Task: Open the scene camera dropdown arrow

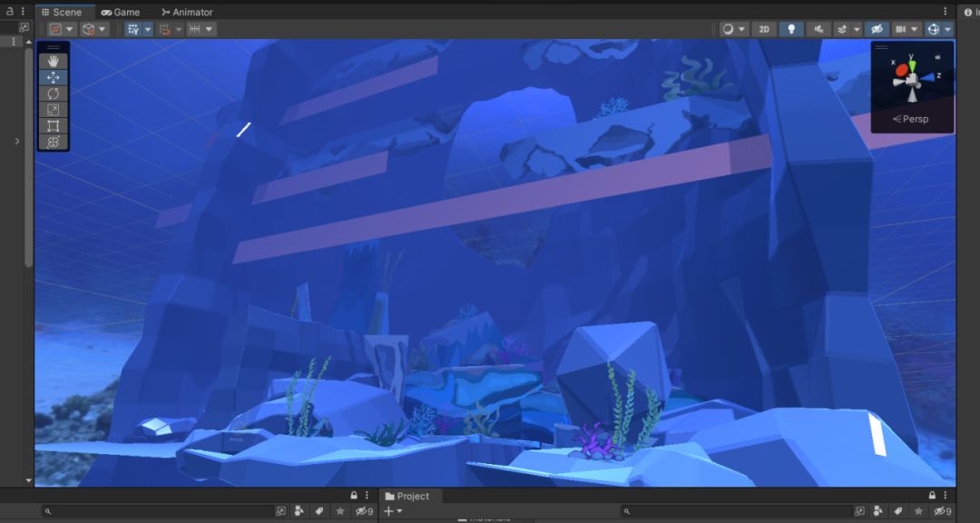Action: [915, 29]
